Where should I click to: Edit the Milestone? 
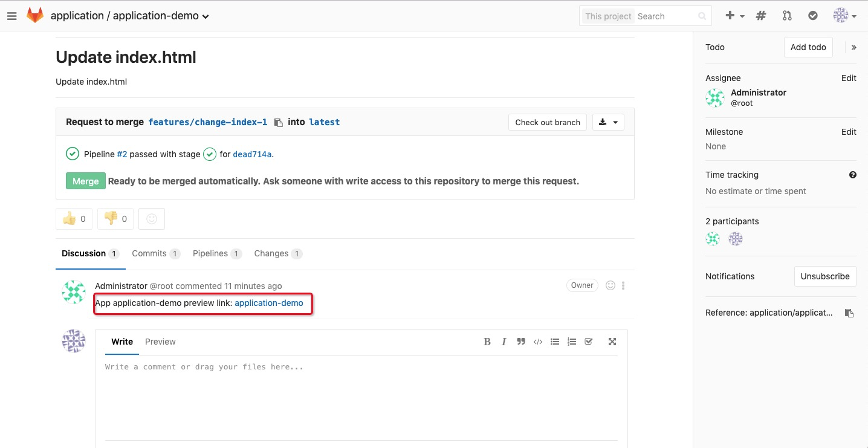(849, 132)
